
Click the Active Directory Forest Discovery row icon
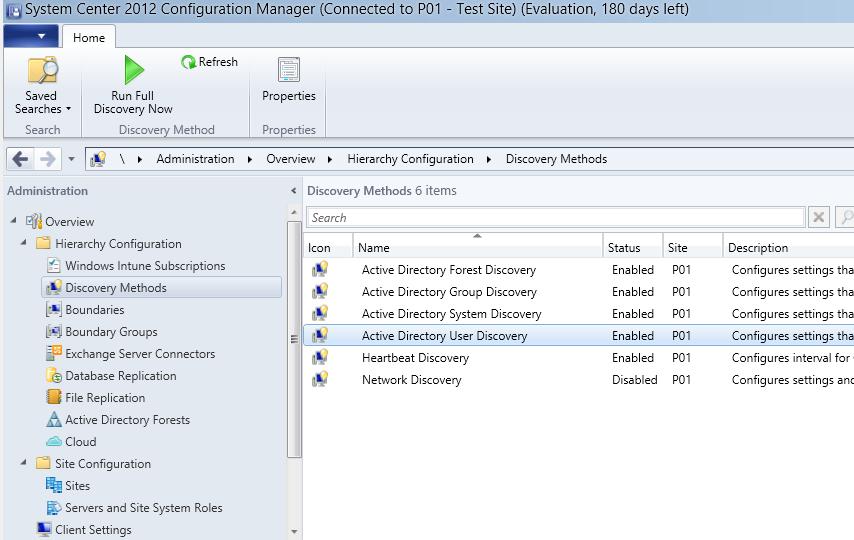(320, 269)
